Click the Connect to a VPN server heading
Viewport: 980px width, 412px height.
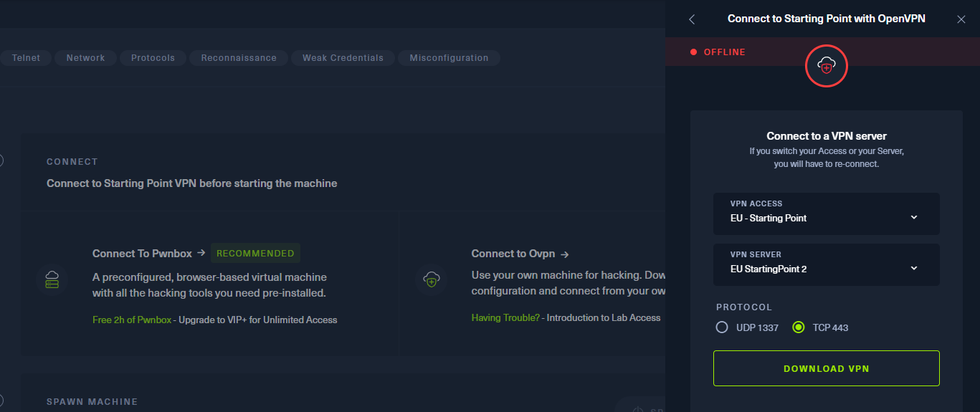[x=827, y=136]
